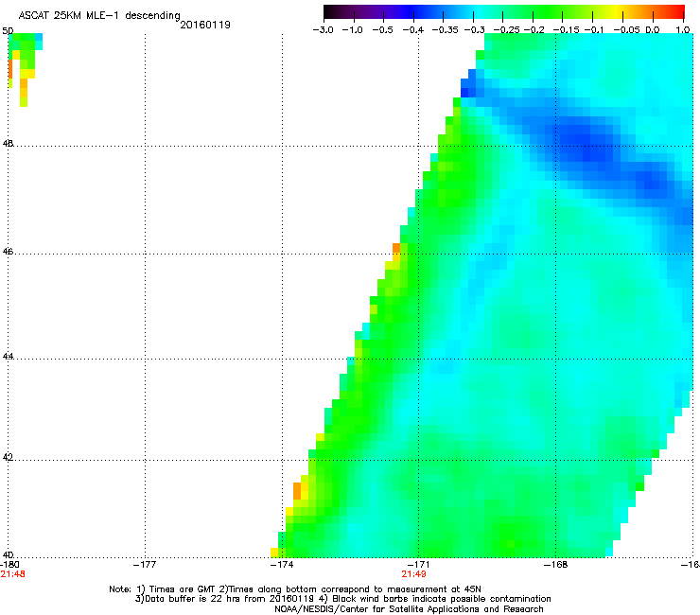The image size is (700, 615).
Task: Click the "-0.3" color scale value
Action: point(474,30)
